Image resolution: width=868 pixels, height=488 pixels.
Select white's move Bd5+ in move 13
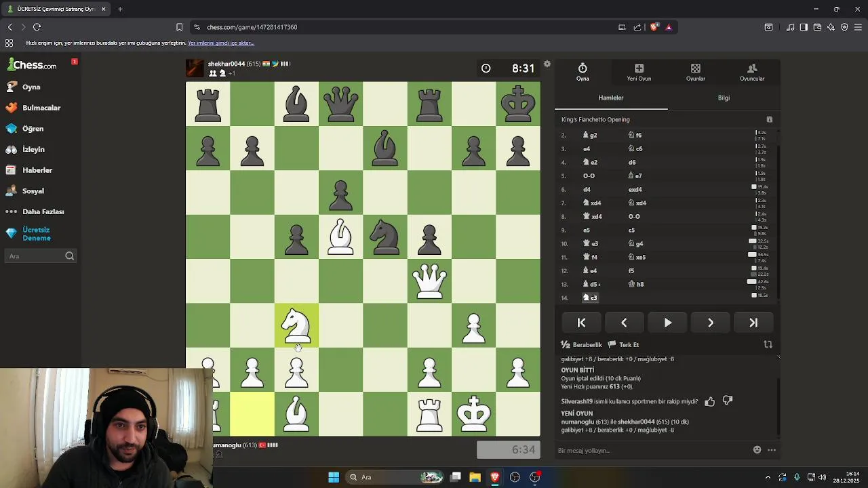pyautogui.click(x=592, y=284)
